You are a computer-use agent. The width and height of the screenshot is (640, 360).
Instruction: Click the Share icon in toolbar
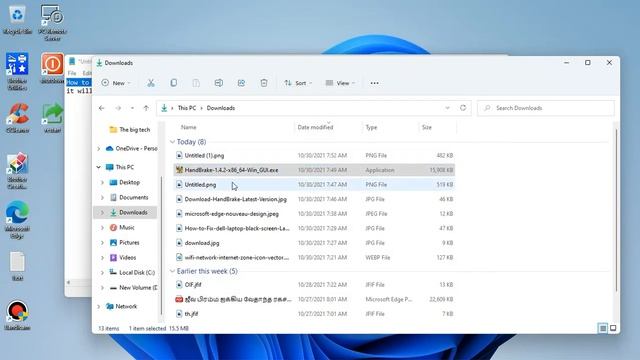pyautogui.click(x=241, y=83)
